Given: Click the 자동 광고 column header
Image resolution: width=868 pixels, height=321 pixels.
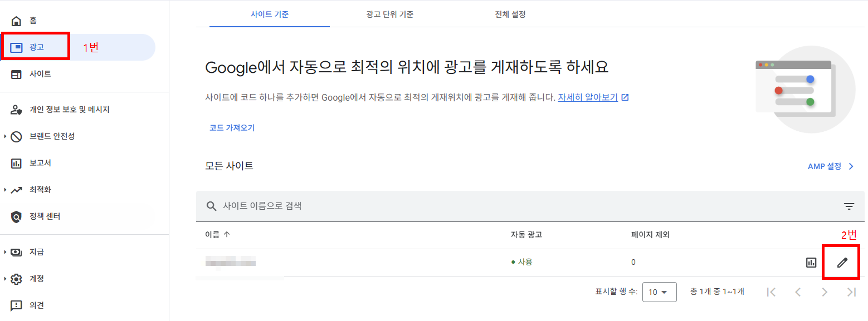Looking at the screenshot, I should (x=526, y=234).
